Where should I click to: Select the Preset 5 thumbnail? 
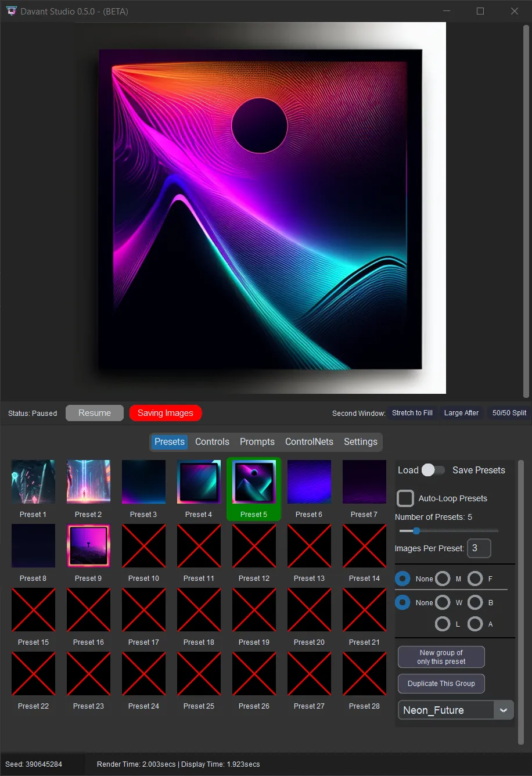click(253, 482)
